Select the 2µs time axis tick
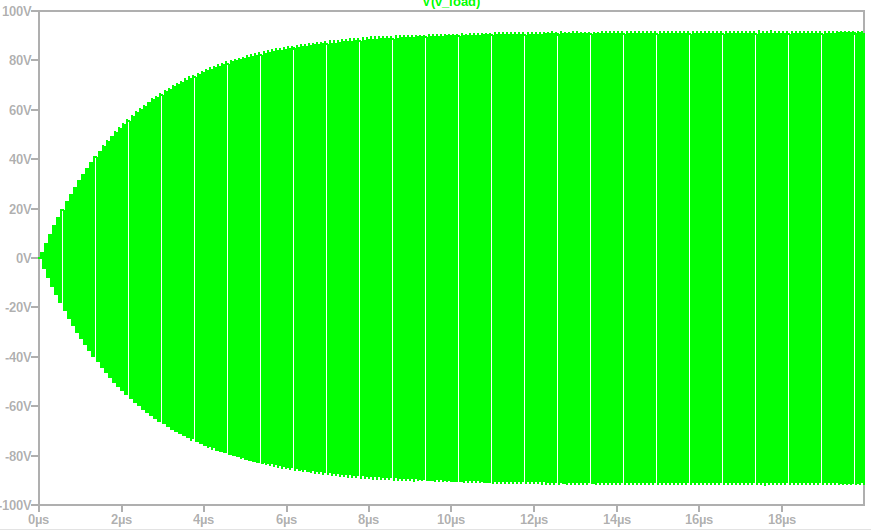The image size is (871, 530). click(x=121, y=520)
